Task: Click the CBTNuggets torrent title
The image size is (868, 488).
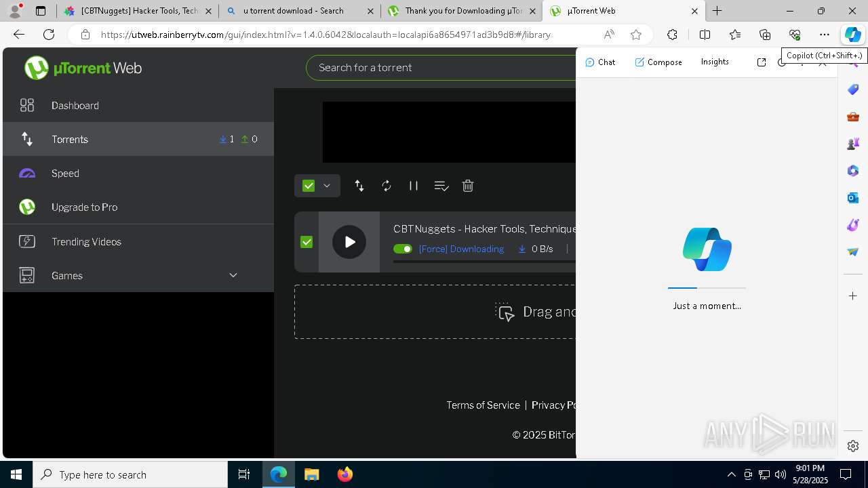Action: [484, 228]
